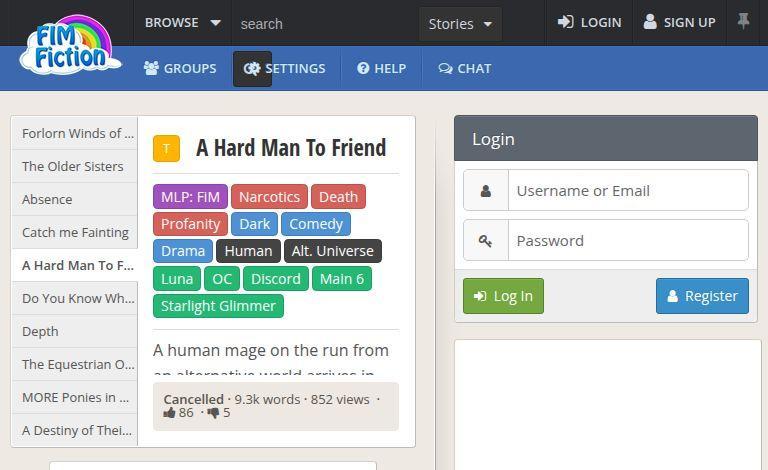
Task: Open the 'A Hard Man To Friend' title link
Action: (x=291, y=148)
